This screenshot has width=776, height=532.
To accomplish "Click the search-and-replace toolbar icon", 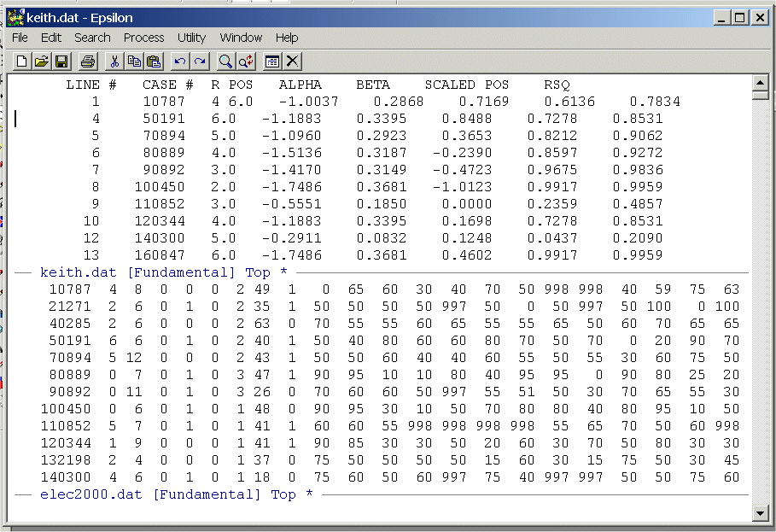I will tap(246, 61).
